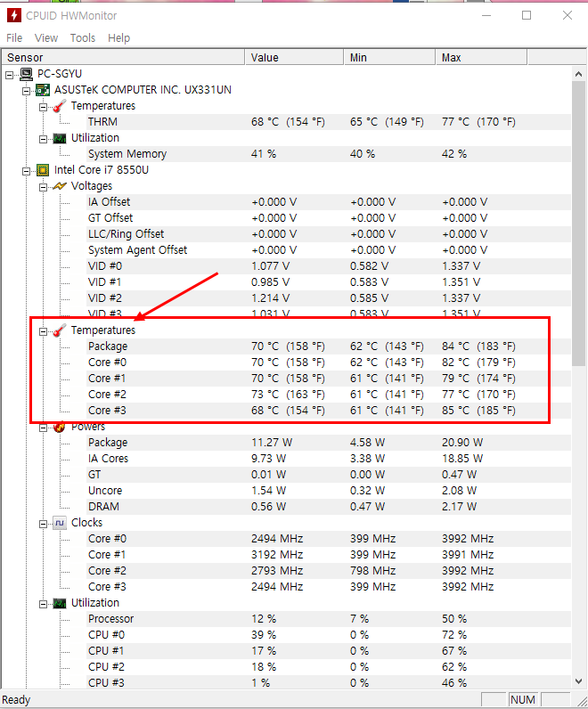Click thermometer icon beside ASUSTeK Temperatures
The width and height of the screenshot is (588, 709).
click(60, 106)
